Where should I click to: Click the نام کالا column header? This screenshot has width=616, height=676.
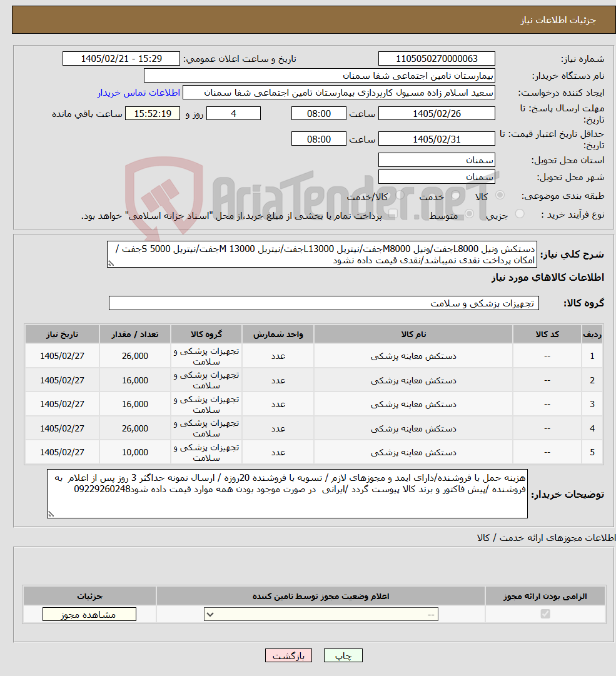pyautogui.click(x=413, y=334)
